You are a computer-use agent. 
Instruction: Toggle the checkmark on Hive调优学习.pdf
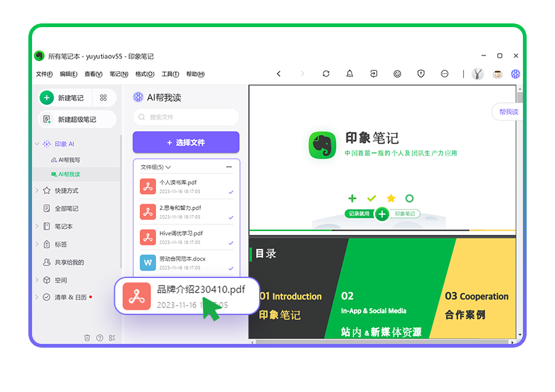click(231, 243)
